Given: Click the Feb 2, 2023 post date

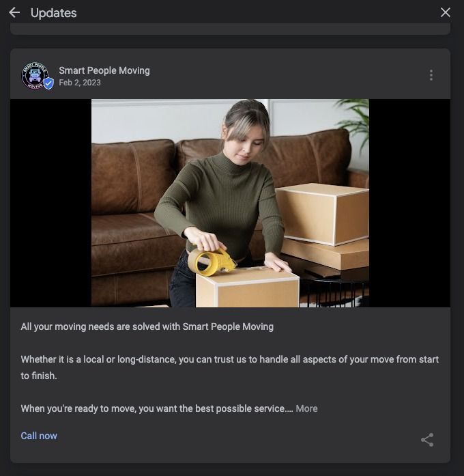Looking at the screenshot, I should (80, 83).
